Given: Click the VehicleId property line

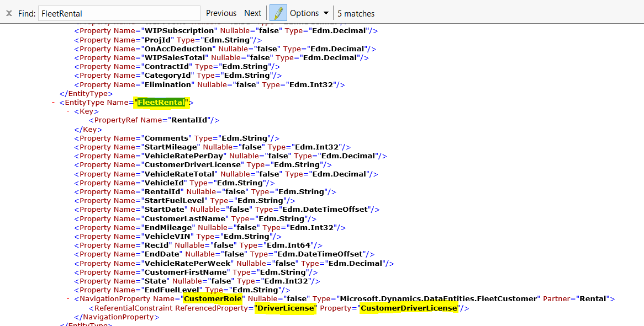Looking at the screenshot, I should coord(174,183).
